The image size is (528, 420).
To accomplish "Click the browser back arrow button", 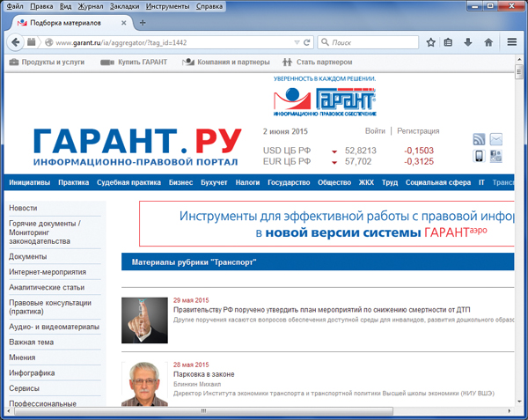I will click(x=15, y=42).
